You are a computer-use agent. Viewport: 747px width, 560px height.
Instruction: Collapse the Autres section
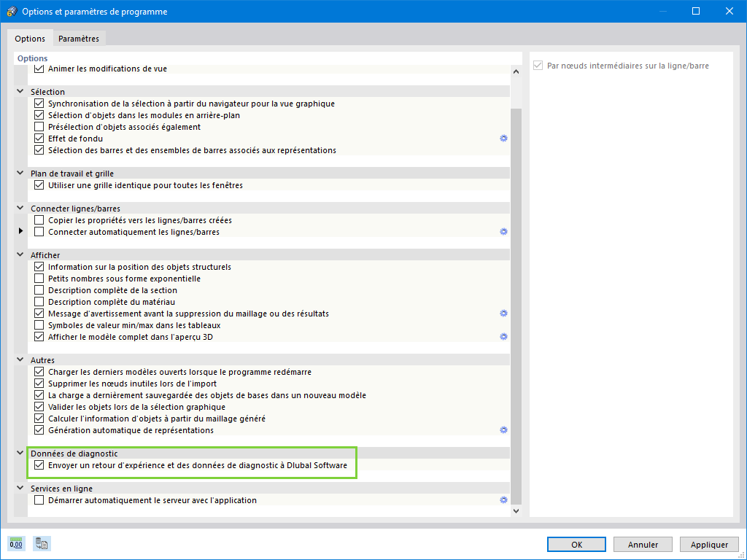[x=20, y=360]
